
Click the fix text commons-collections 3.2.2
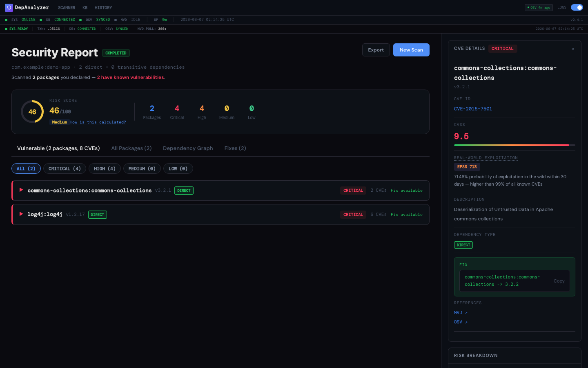(x=502, y=281)
